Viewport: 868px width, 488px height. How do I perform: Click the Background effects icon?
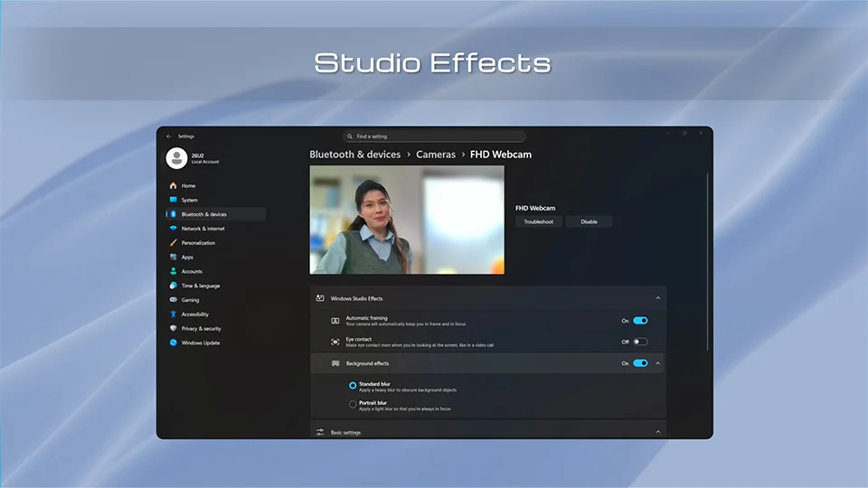click(x=335, y=363)
